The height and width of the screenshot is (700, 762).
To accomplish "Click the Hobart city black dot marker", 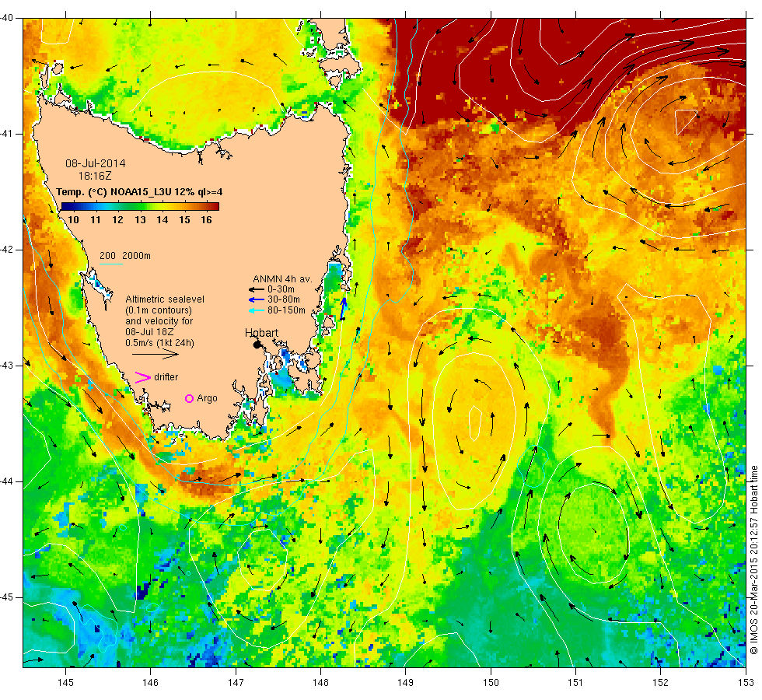I will pyautogui.click(x=257, y=345).
